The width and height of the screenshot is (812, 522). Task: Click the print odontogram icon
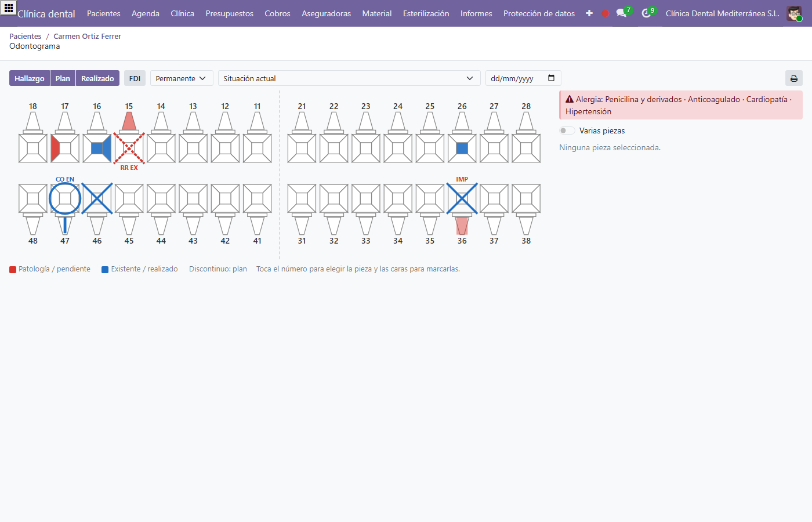[794, 78]
